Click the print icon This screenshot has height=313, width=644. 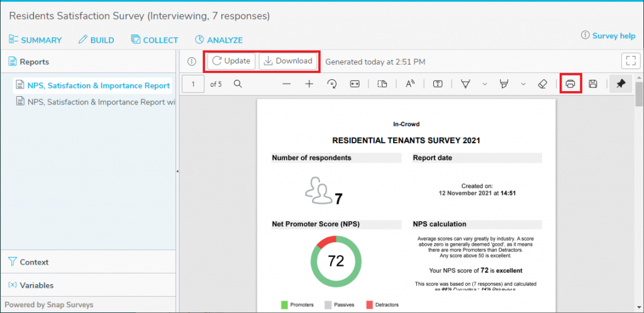[570, 84]
